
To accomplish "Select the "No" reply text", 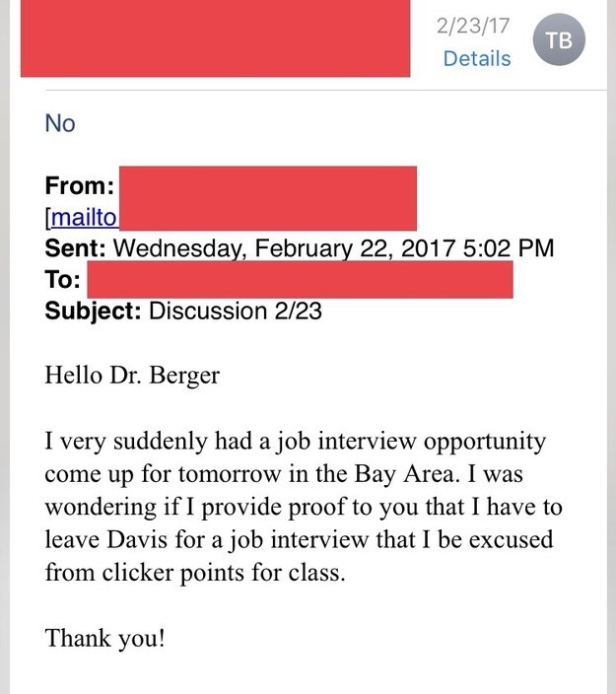I will click(60, 123).
